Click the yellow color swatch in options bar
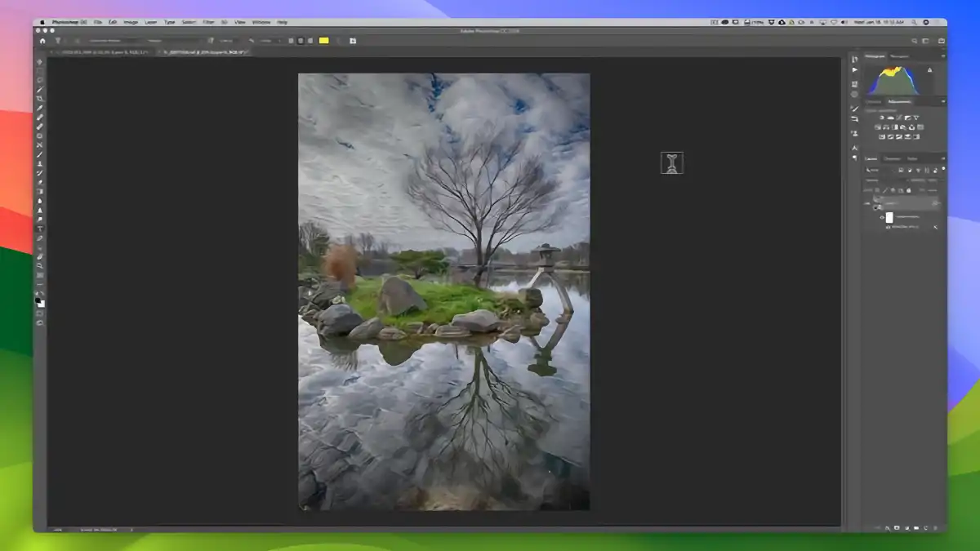 click(x=324, y=40)
